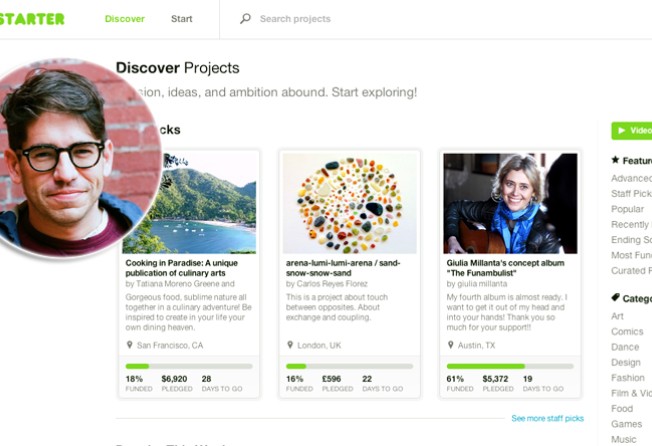Click the play icon on Video button
Viewport: 652px width, 446px height.
point(622,131)
